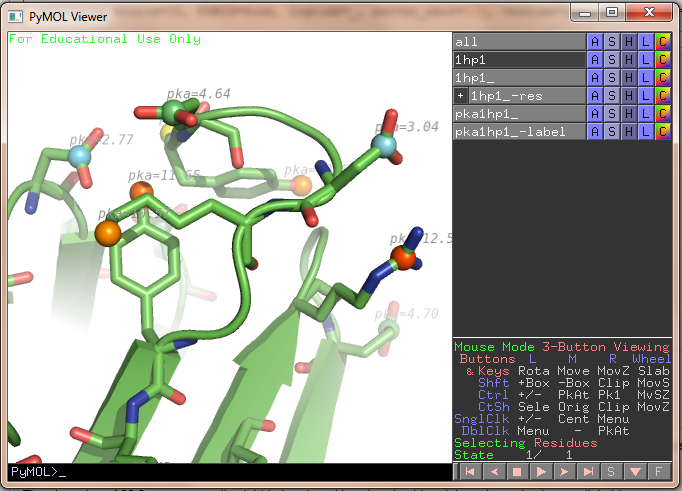Open the Show menu for pka1hp1_
Viewport: 682px width, 491px height.
pyautogui.click(x=611, y=114)
